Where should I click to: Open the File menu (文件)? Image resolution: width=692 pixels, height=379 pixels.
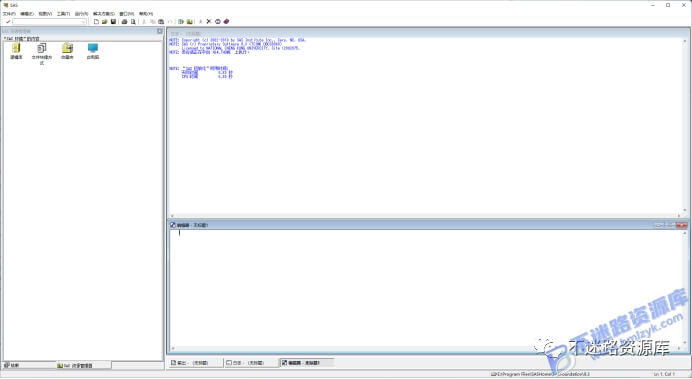coord(9,14)
